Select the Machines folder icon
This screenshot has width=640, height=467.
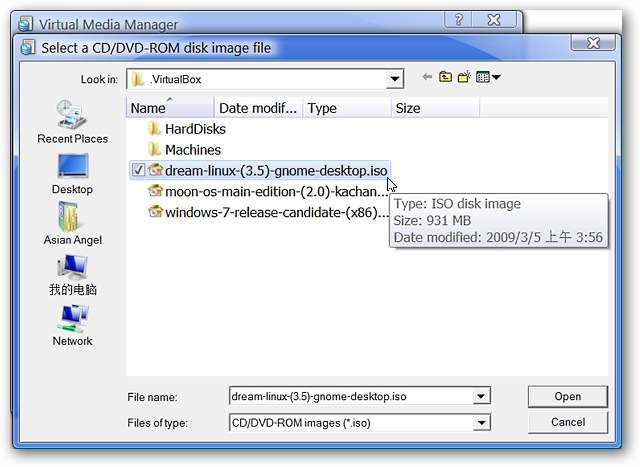click(x=154, y=149)
